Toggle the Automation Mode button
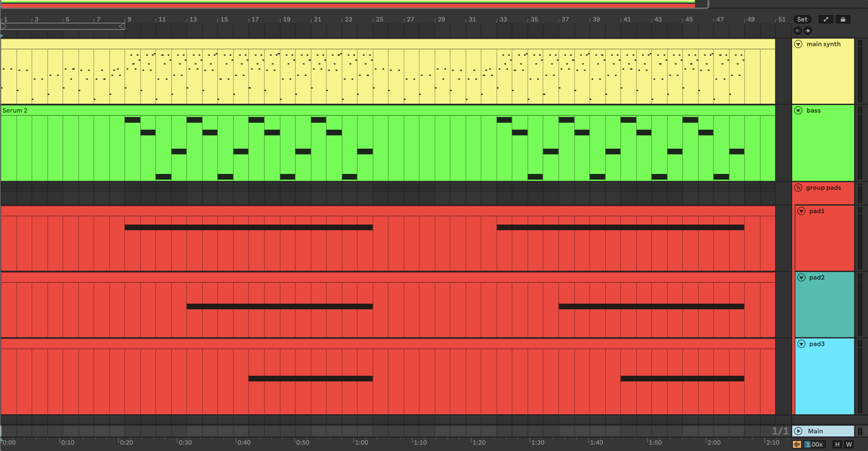Screen dimensions: 868x451 [x=826, y=19]
